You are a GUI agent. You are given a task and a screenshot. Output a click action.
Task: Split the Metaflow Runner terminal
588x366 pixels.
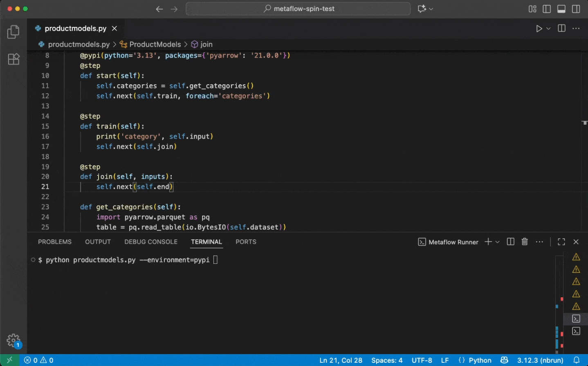[510, 242]
